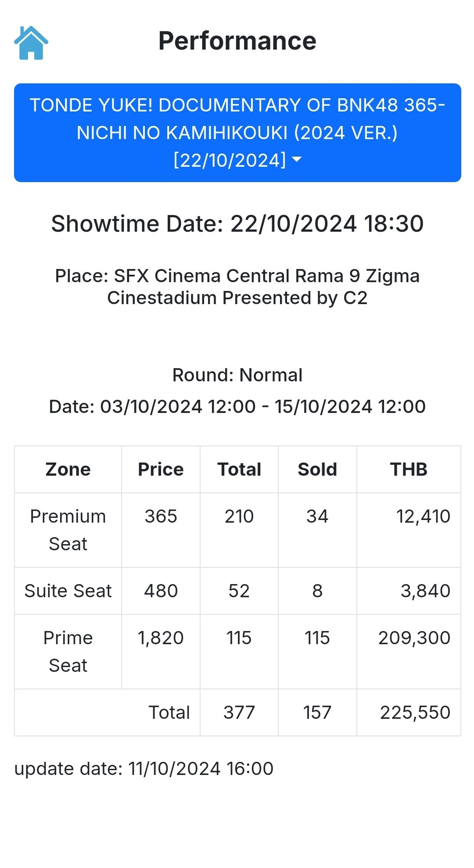
Task: Select the Premium Seat zone cell
Action: (68, 530)
